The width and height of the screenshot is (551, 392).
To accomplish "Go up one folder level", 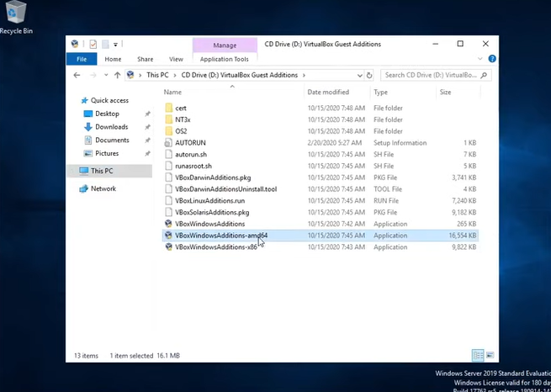I will [x=118, y=75].
